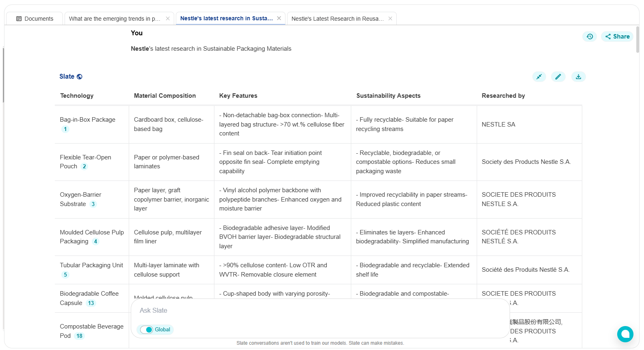Click the Share button
This screenshot has width=644, height=350.
(x=617, y=37)
